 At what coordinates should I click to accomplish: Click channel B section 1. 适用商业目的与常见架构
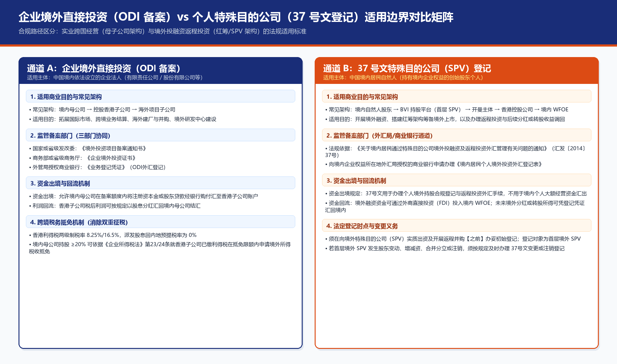click(457, 96)
